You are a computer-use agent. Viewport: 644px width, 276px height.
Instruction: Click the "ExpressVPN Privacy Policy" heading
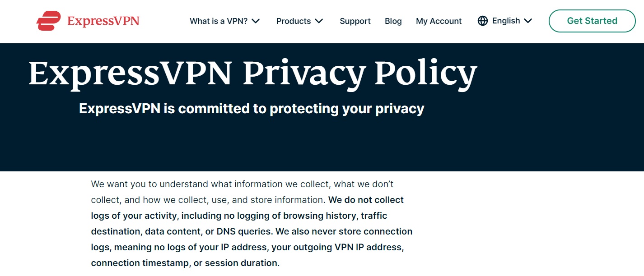click(x=252, y=73)
